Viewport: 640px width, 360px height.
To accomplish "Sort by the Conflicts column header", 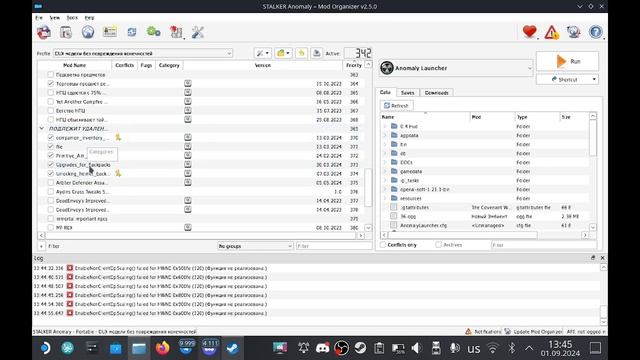I will pyautogui.click(x=124, y=65).
